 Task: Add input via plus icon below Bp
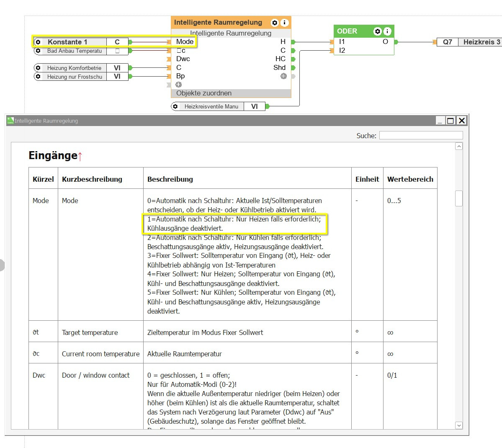[179, 85]
